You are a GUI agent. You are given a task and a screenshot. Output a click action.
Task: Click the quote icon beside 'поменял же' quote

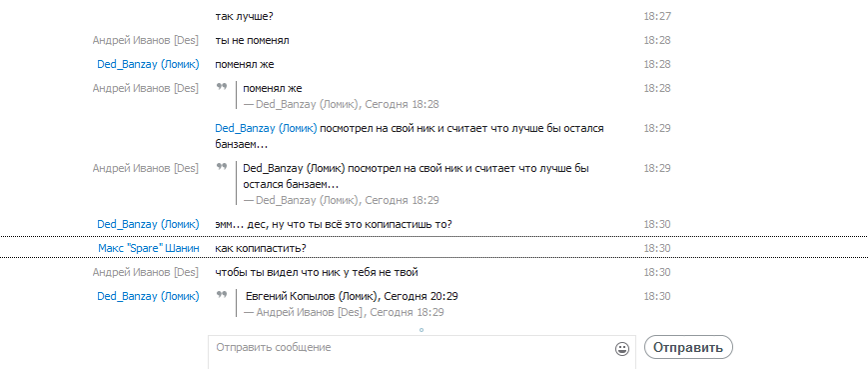coord(222,87)
